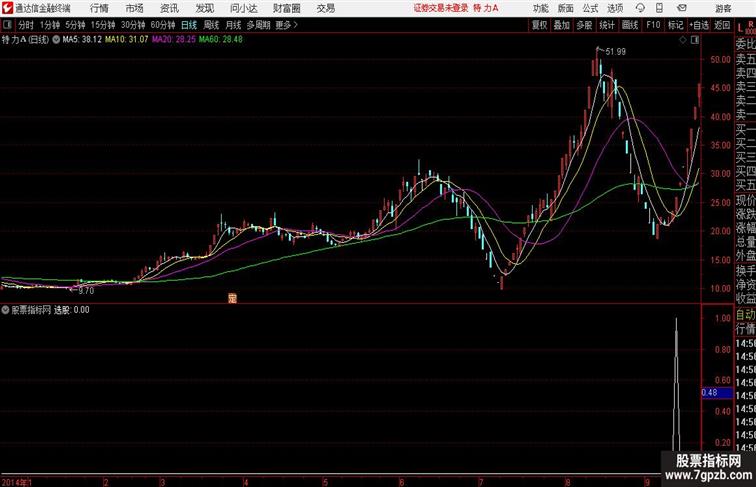Click the 证券交易未登录 login notice
This screenshot has width=756, height=487.
tap(441, 8)
